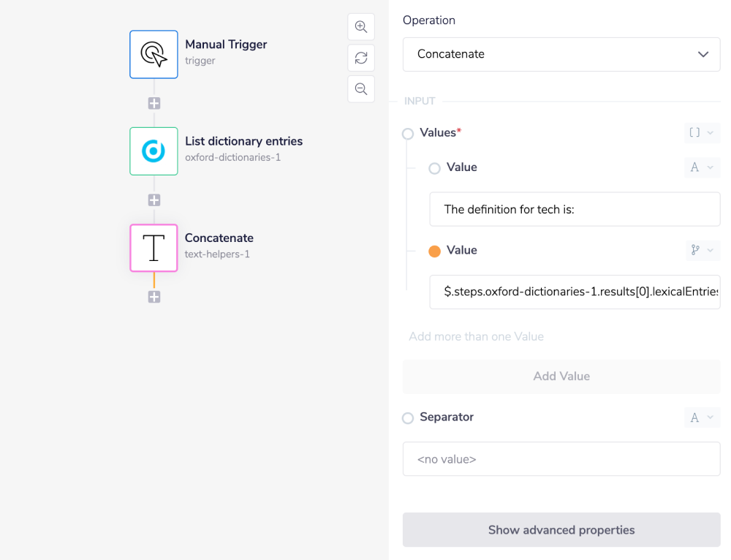Toggle the Separator radio circle
The image size is (731, 560).
click(408, 418)
